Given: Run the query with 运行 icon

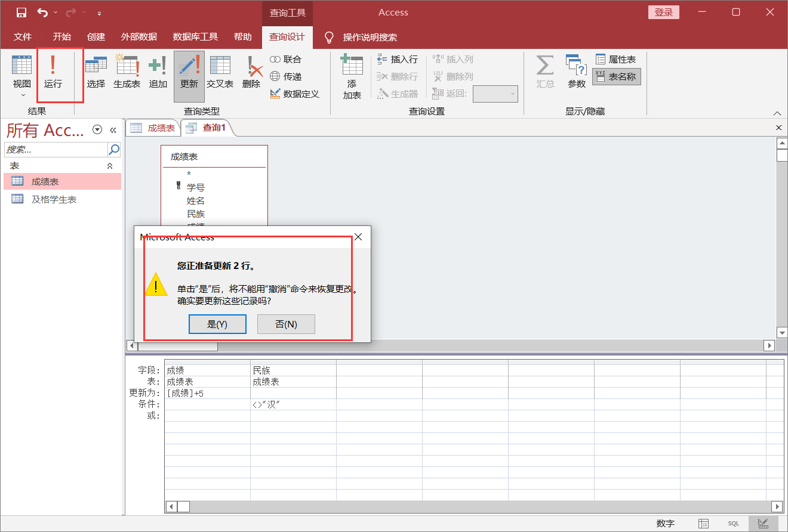Looking at the screenshot, I should tap(53, 72).
